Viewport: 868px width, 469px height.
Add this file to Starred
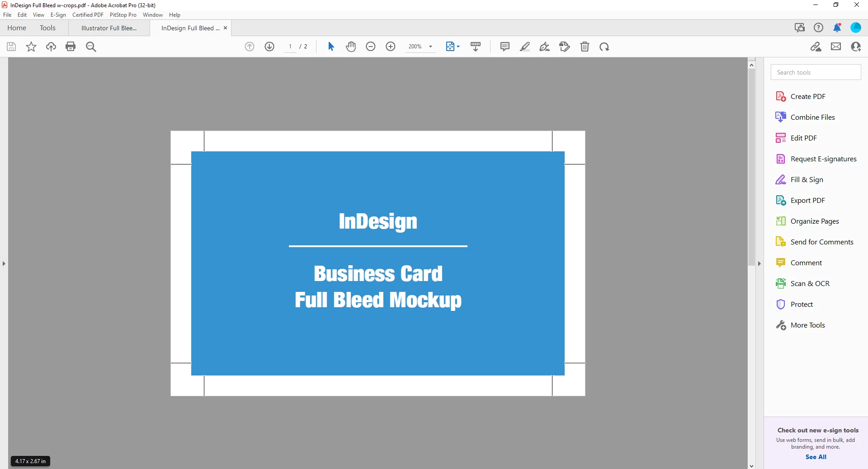(x=31, y=47)
